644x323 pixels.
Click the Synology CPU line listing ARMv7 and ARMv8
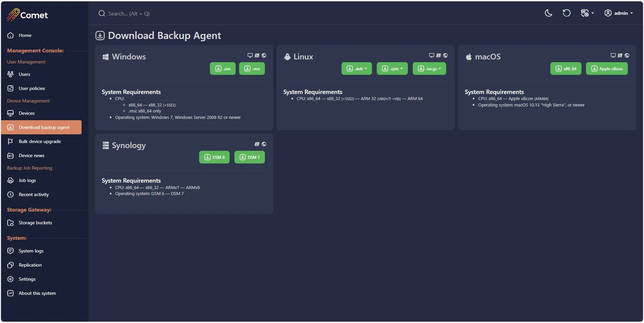pyautogui.click(x=157, y=188)
